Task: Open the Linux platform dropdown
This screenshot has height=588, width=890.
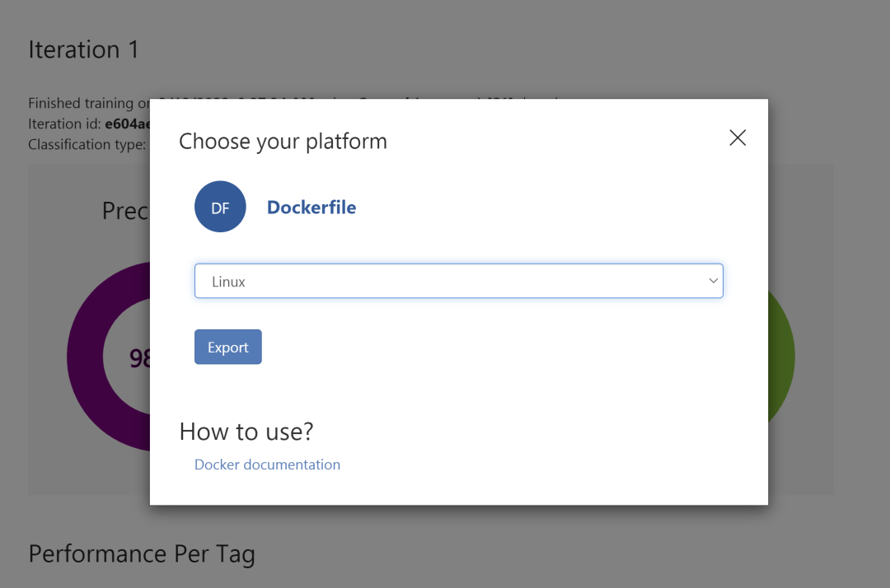Action: [x=458, y=281]
